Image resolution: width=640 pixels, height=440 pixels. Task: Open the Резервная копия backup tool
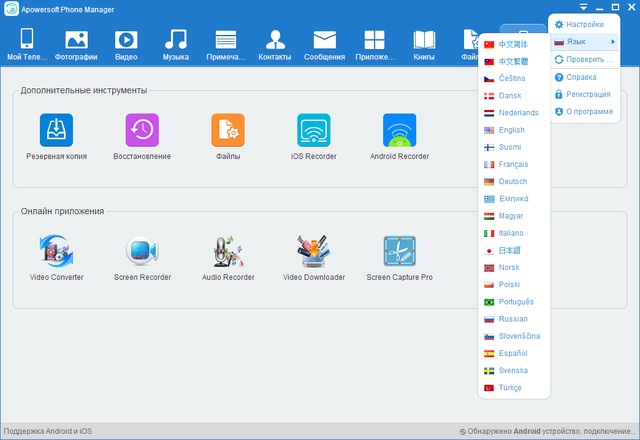56,131
